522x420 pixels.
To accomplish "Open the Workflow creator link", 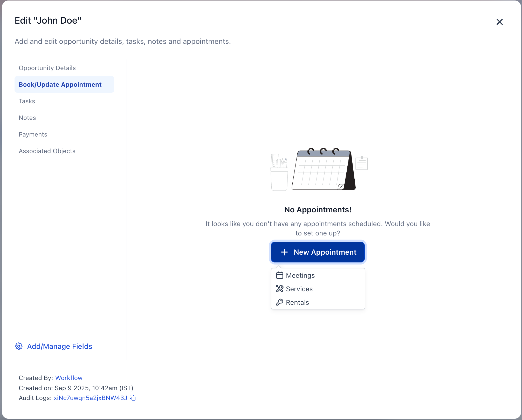I will point(68,378).
